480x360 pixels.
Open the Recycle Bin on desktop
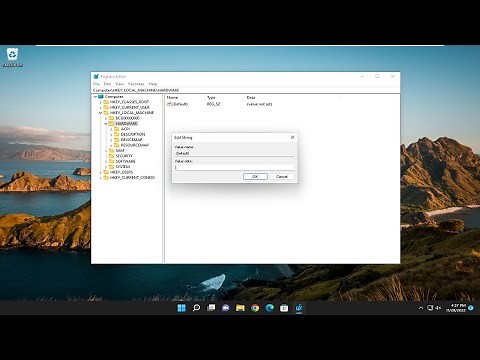13,57
